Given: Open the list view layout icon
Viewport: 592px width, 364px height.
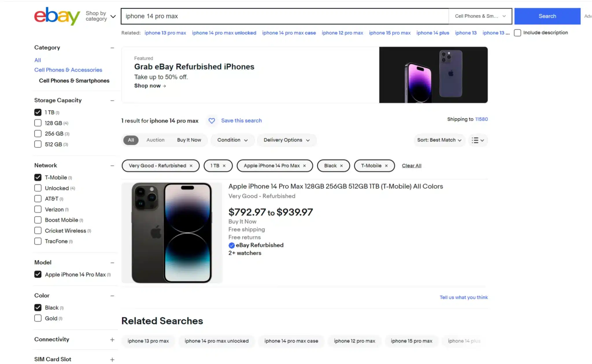Looking at the screenshot, I should pyautogui.click(x=478, y=140).
